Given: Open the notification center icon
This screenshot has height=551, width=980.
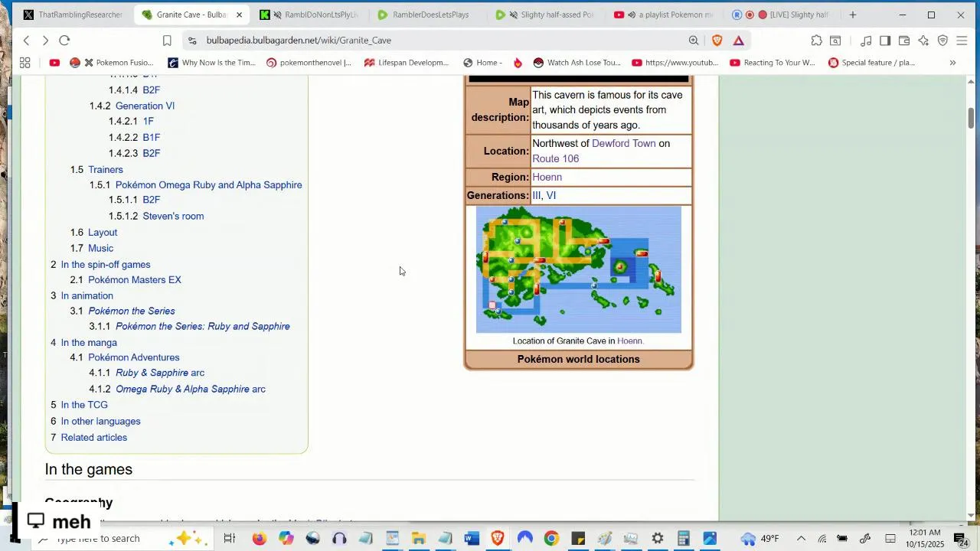Looking at the screenshot, I should [x=959, y=539].
